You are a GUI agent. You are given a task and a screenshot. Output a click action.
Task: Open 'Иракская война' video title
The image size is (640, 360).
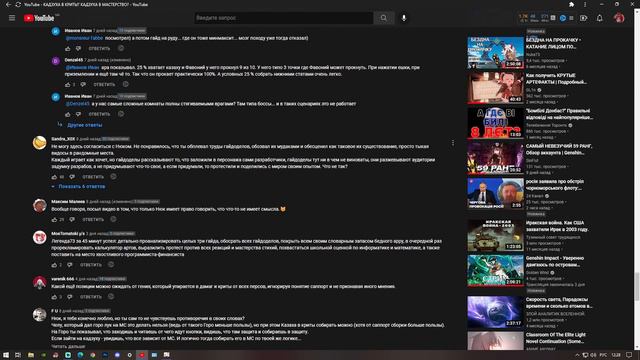click(557, 226)
